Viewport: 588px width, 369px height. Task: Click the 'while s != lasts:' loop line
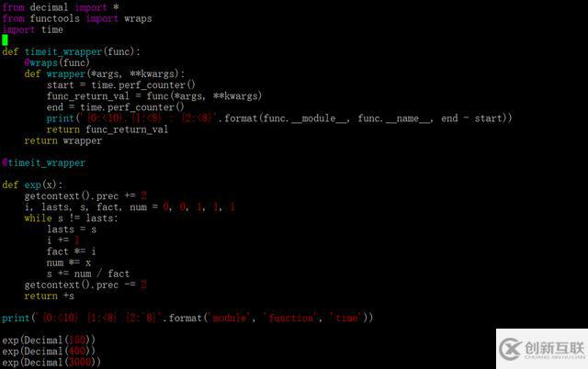point(71,218)
